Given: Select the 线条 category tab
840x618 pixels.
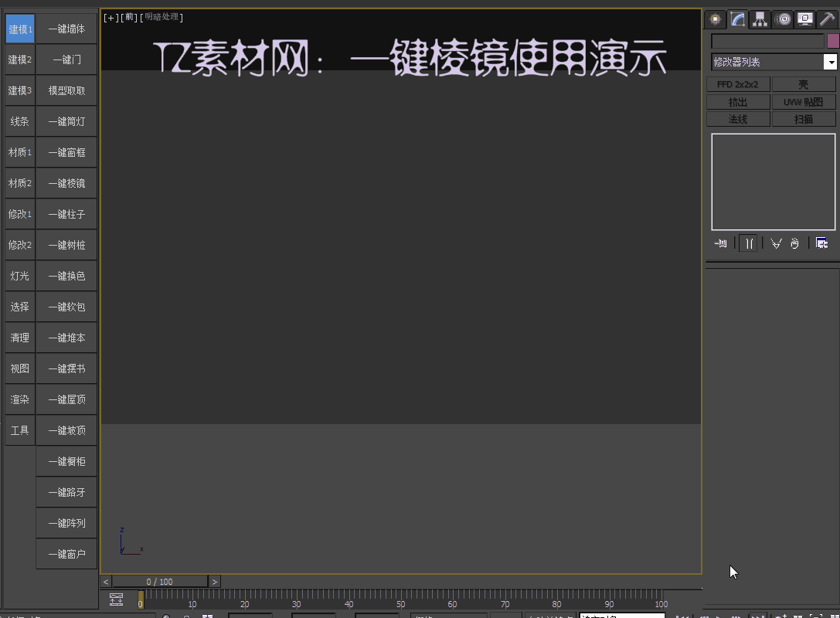Looking at the screenshot, I should (x=20, y=121).
